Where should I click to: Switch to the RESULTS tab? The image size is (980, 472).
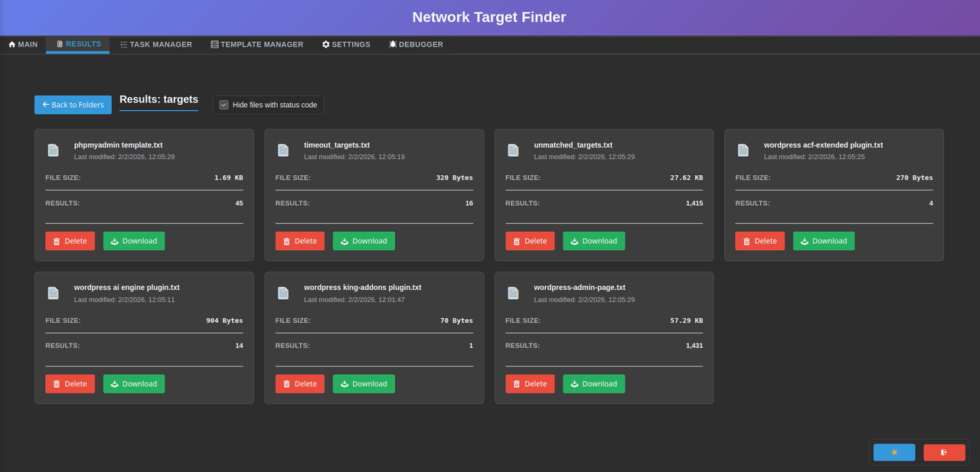coord(78,44)
